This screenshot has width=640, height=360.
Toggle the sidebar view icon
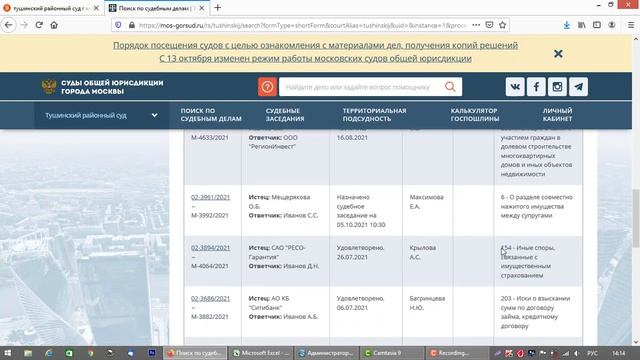point(597,25)
